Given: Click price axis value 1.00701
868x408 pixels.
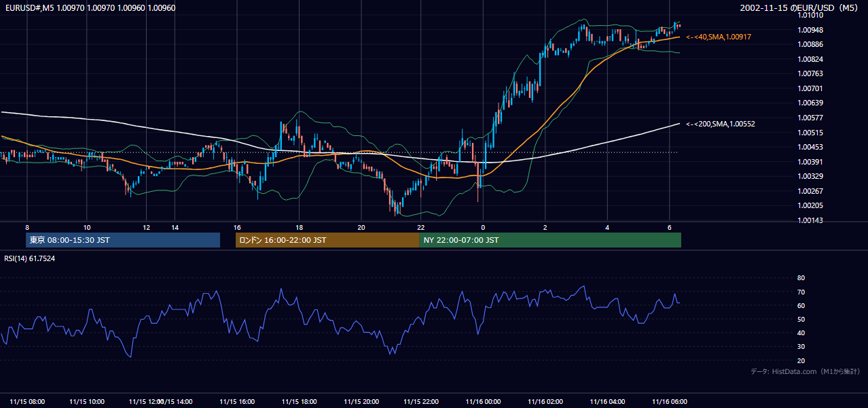Looking at the screenshot, I should [x=810, y=88].
